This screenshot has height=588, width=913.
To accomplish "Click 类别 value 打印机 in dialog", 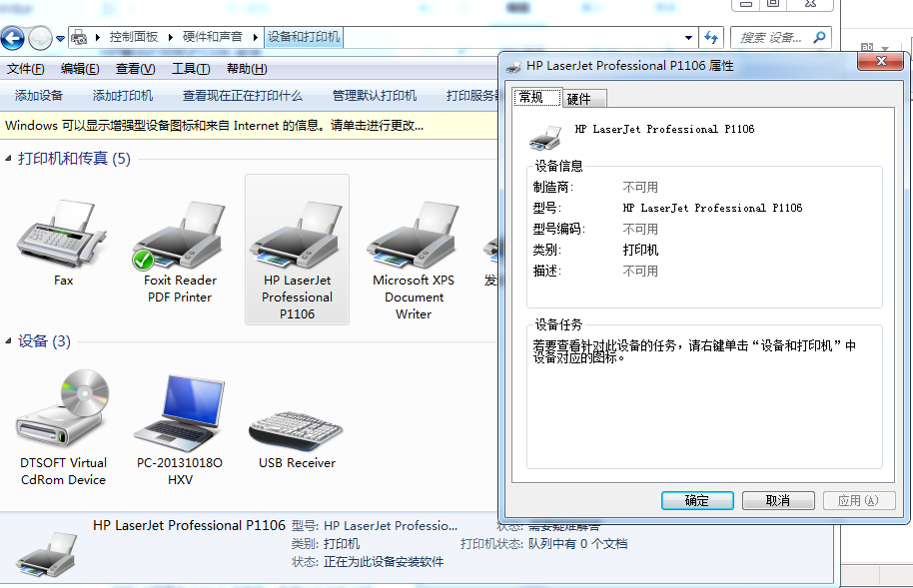I will tap(640, 250).
